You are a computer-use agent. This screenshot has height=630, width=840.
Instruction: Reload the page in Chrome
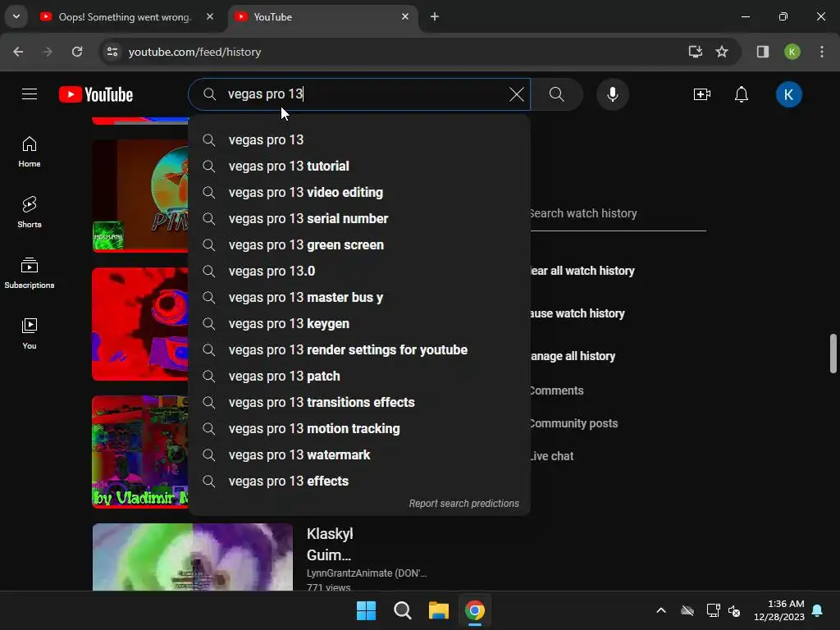tap(77, 52)
